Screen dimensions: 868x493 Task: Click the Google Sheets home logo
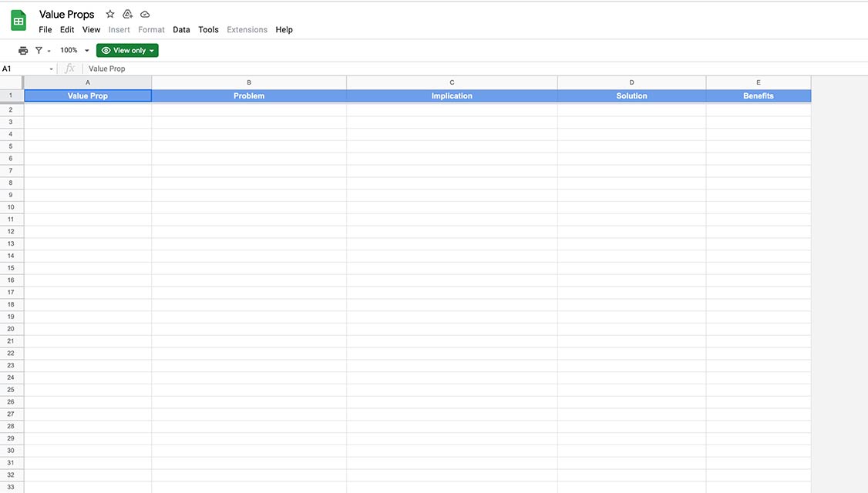click(x=19, y=21)
